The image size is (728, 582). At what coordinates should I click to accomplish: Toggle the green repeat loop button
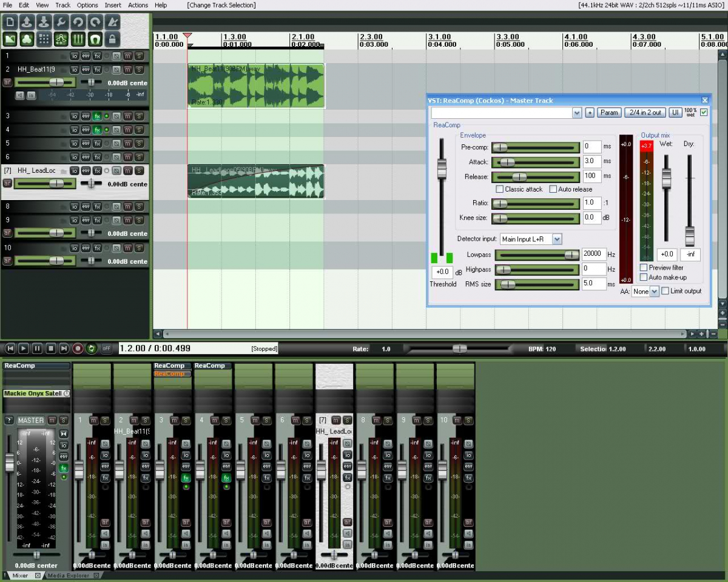(92, 349)
